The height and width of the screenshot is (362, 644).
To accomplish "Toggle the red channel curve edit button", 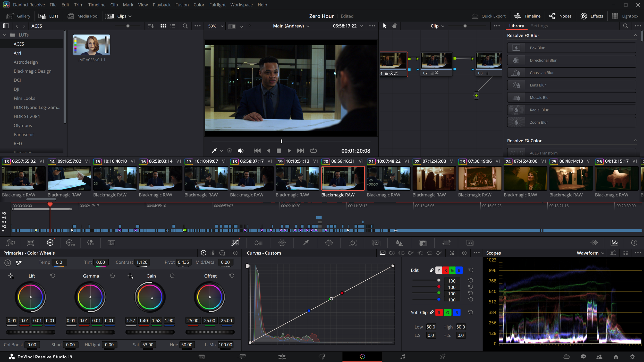I will (445, 270).
